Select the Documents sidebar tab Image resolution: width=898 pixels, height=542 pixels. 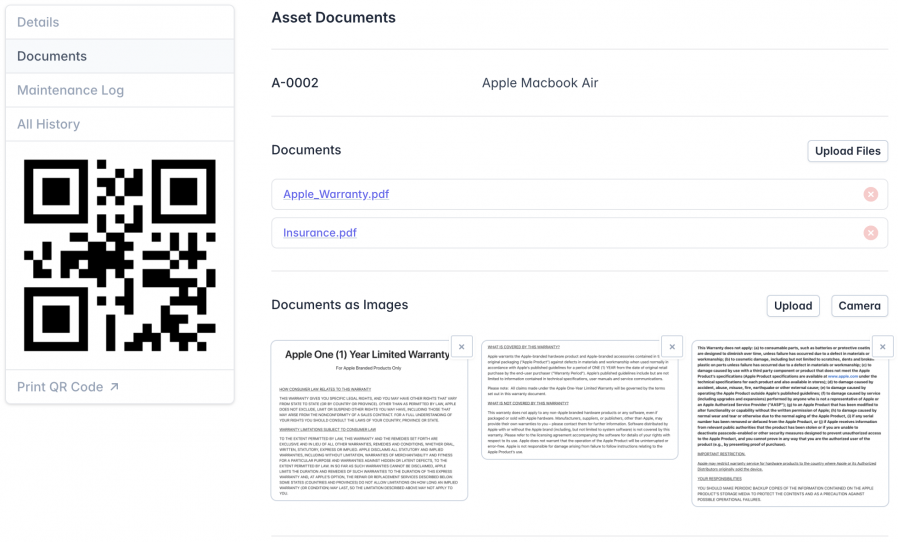click(120, 56)
